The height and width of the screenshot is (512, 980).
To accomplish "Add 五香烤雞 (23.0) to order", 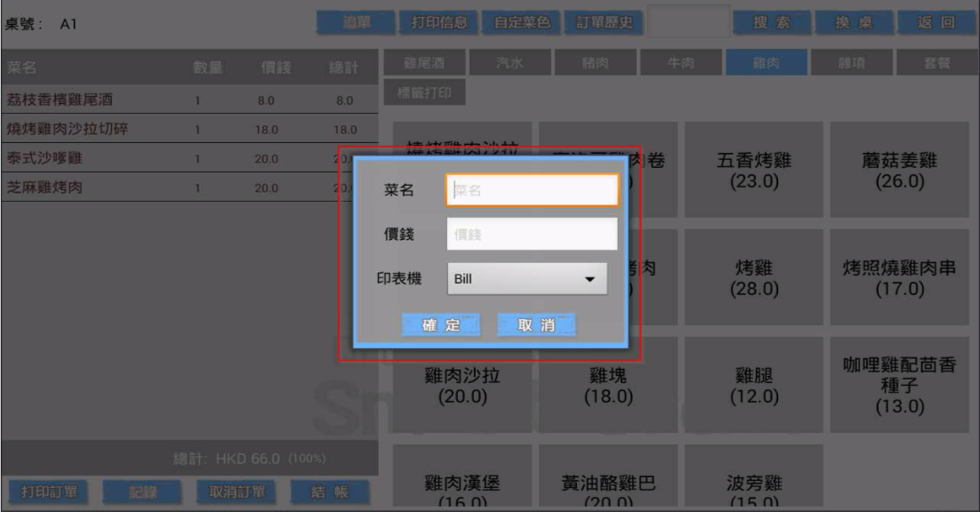I will coord(754,170).
